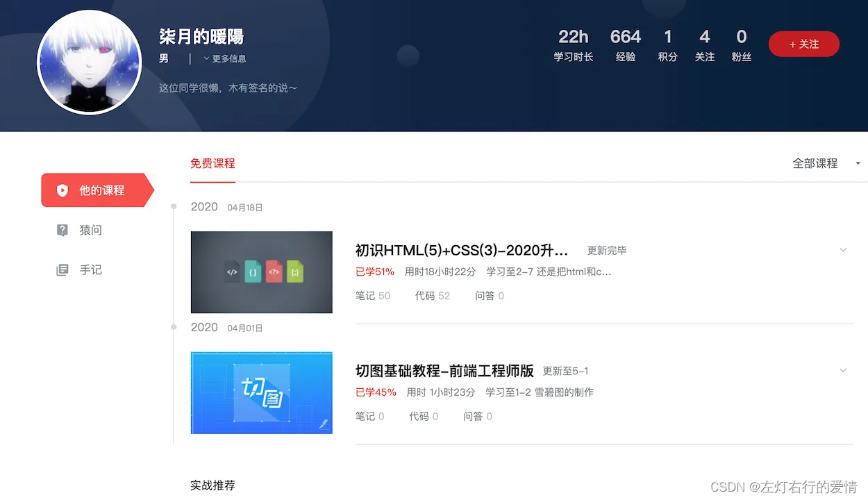Click the plus icon on 关注 button

tap(793, 44)
